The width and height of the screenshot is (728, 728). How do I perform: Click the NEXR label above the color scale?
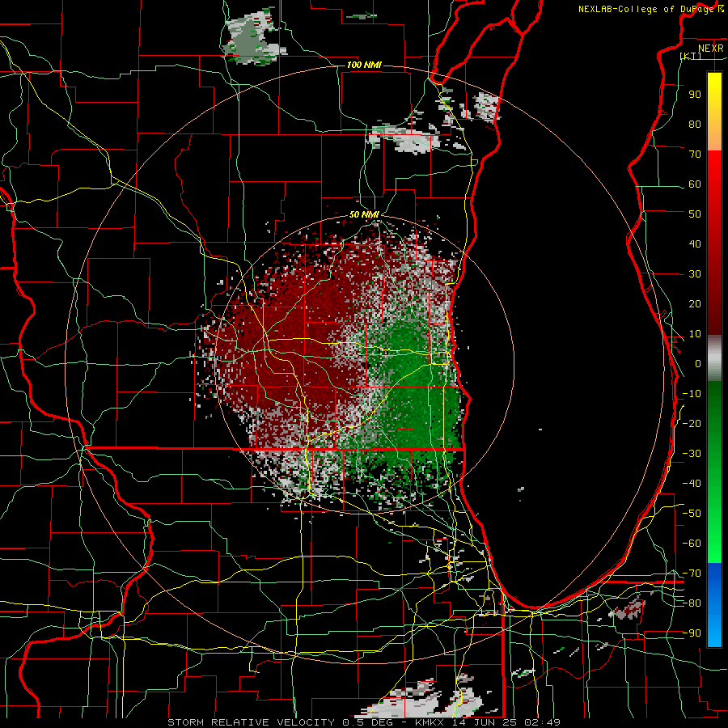tap(710, 49)
